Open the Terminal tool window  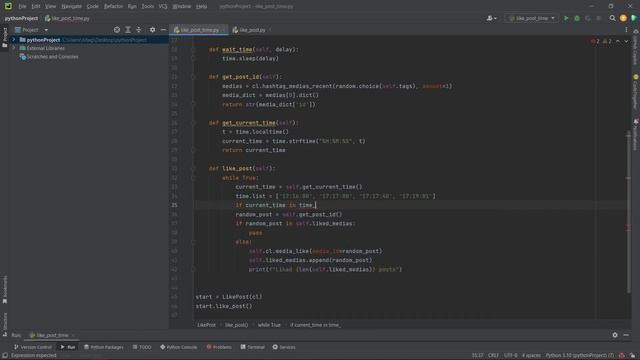pos(253,347)
